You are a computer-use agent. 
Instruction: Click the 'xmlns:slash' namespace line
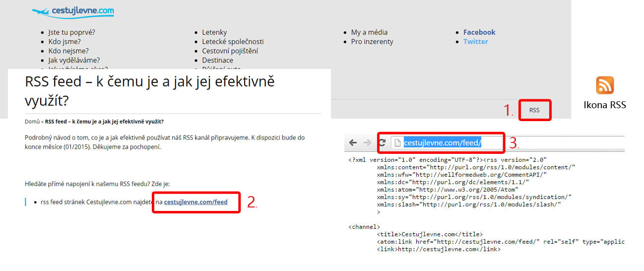click(469, 204)
